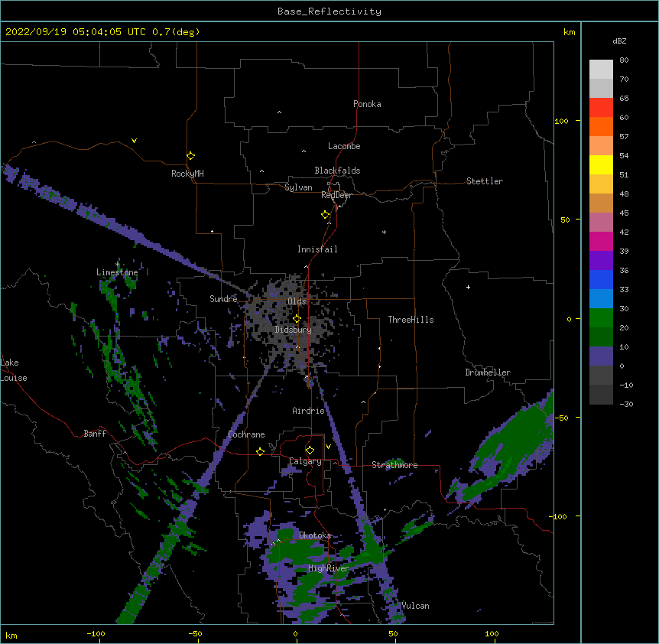Viewport: 659px width, 644px height.
Task: Click the Olds label
Action: [297, 301]
